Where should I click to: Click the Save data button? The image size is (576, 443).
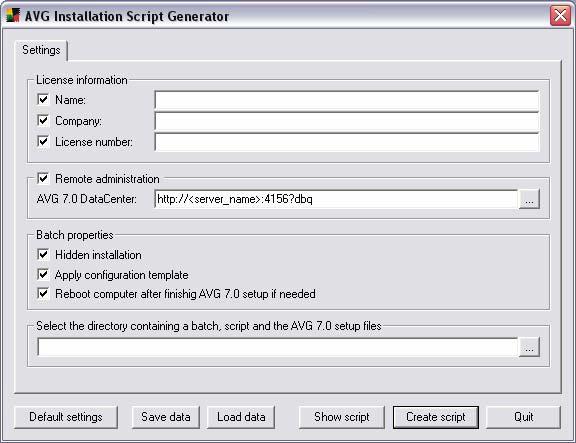166,417
